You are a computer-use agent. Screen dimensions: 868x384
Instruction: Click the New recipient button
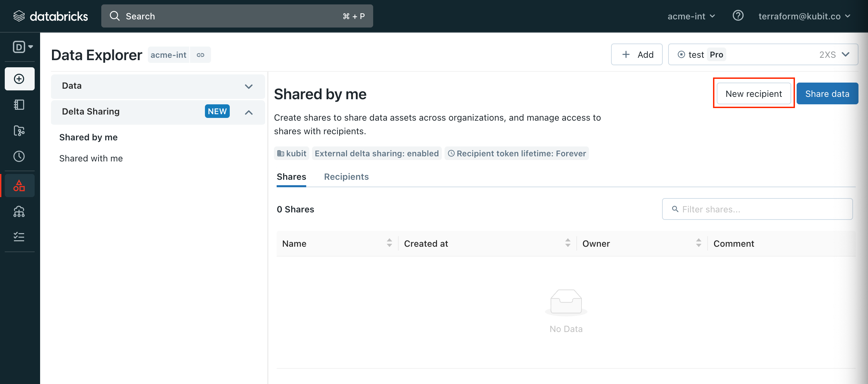click(x=753, y=94)
